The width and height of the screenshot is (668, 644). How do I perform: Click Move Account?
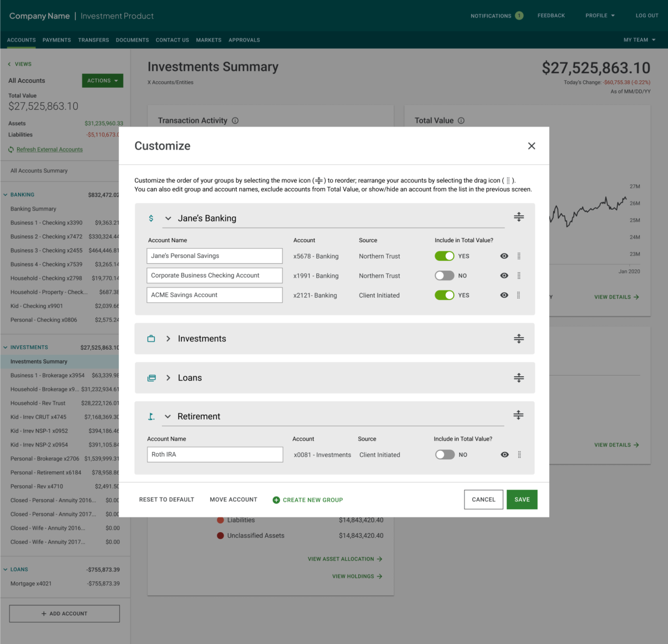(234, 500)
